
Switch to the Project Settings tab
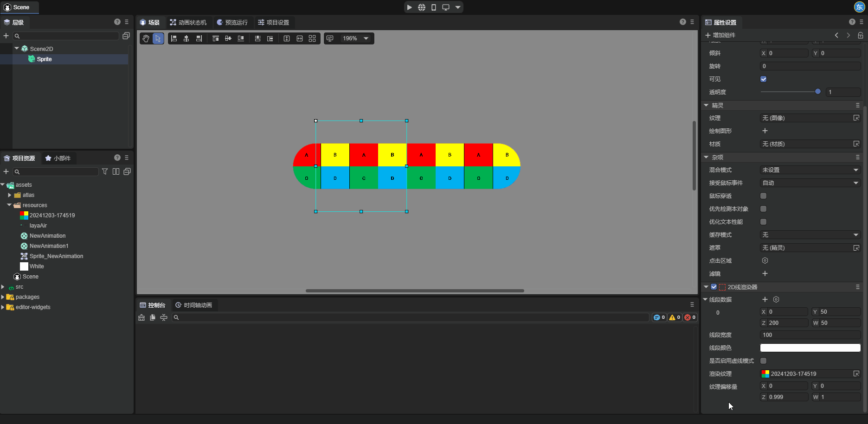(274, 22)
